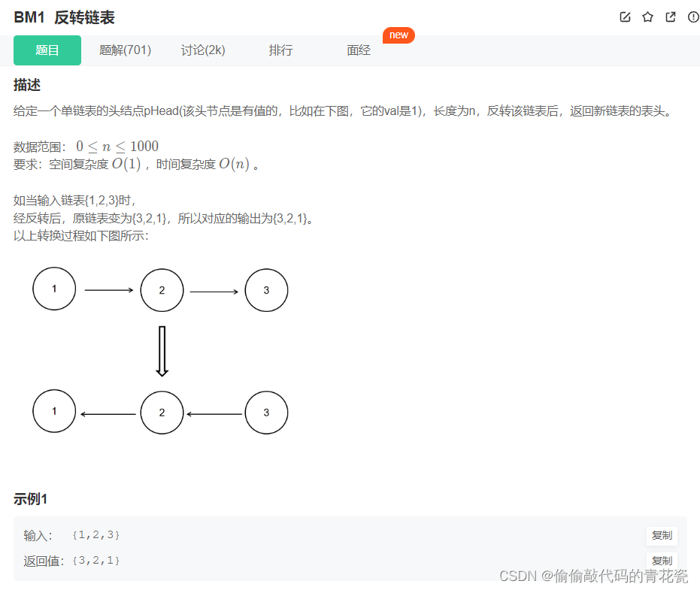Image resolution: width=700 pixels, height=590 pixels.
Task: Select the input text {1,2,3}
Action: (x=96, y=535)
